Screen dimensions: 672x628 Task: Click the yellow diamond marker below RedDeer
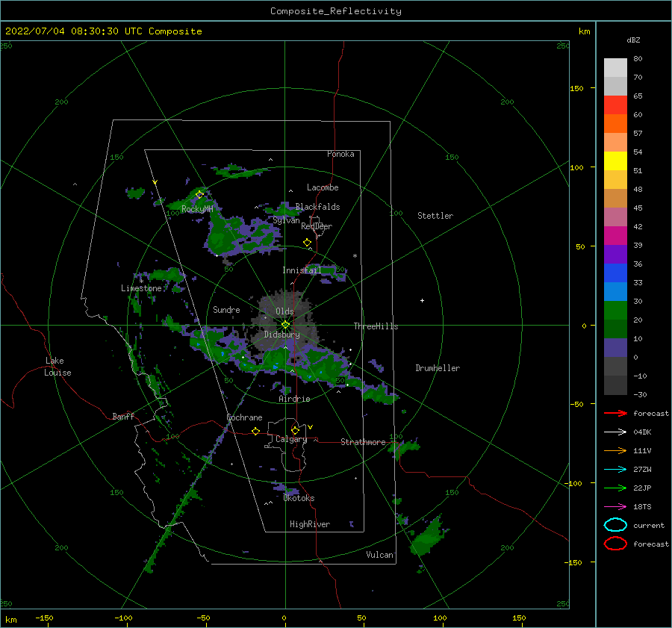pyautogui.click(x=307, y=242)
